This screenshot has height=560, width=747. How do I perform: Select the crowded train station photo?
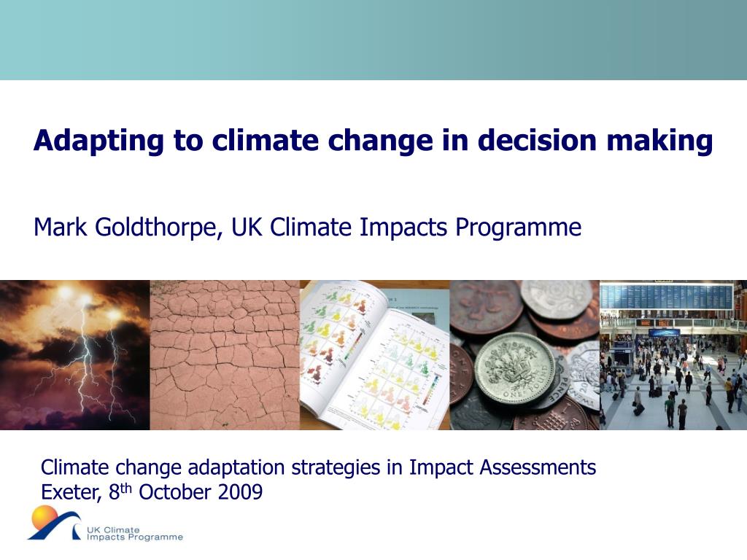coord(673,355)
